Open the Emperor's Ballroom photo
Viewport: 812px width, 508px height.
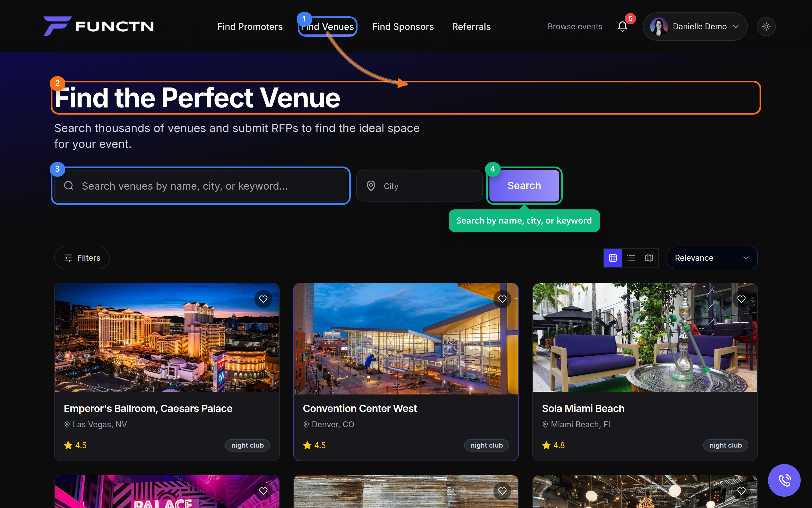(167, 337)
